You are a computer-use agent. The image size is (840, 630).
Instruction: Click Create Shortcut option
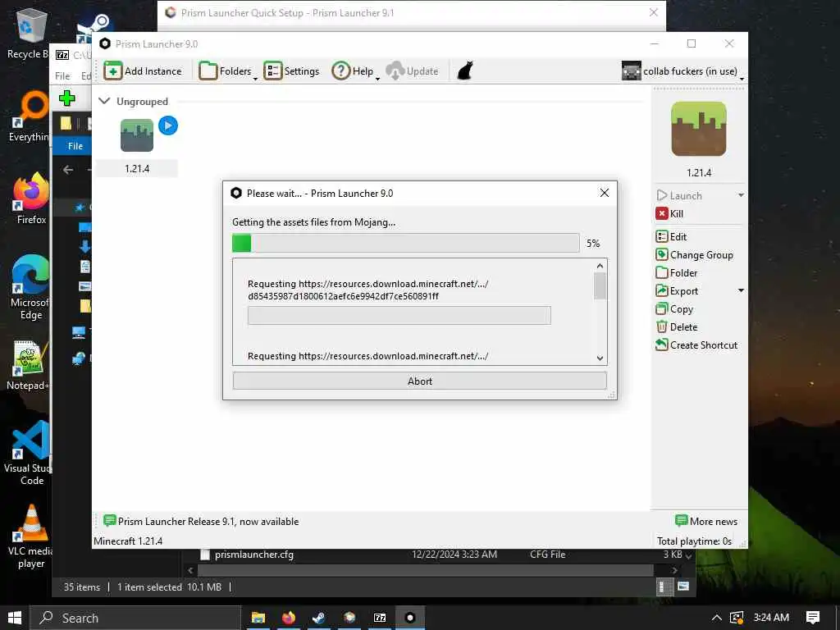click(x=696, y=345)
